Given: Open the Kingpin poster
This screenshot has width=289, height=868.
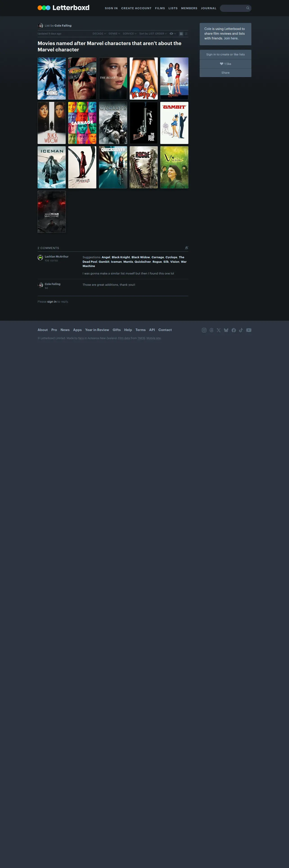Looking at the screenshot, I should (144, 78).
